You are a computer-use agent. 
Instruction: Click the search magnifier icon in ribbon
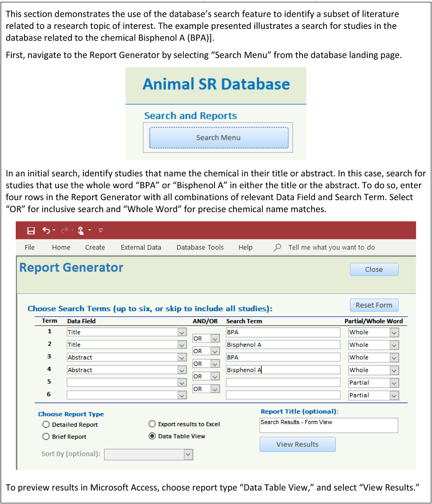pos(277,247)
